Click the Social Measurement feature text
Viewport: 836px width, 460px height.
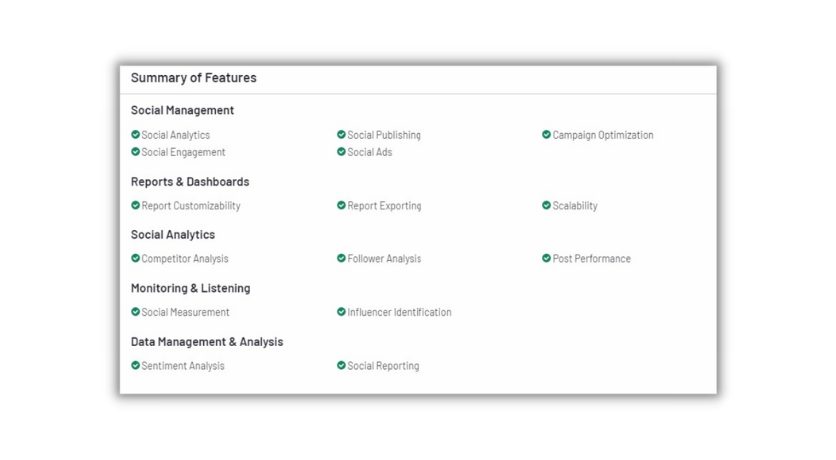pyautogui.click(x=185, y=312)
